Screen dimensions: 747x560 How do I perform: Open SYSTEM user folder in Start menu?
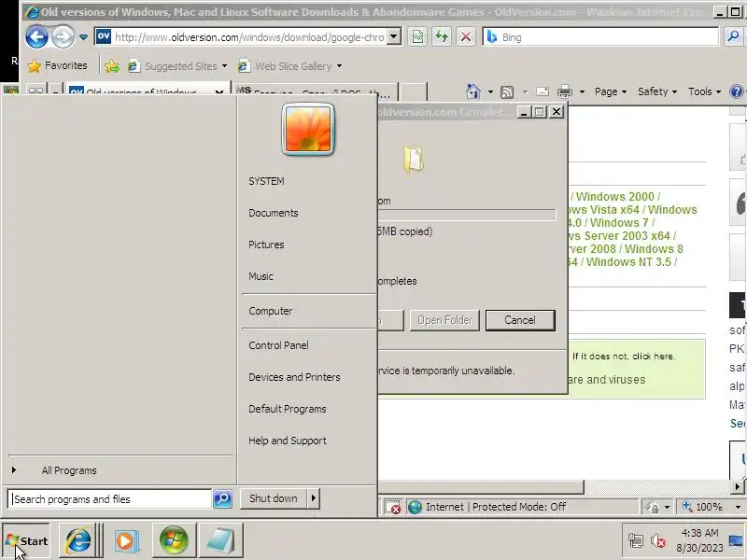click(x=266, y=181)
